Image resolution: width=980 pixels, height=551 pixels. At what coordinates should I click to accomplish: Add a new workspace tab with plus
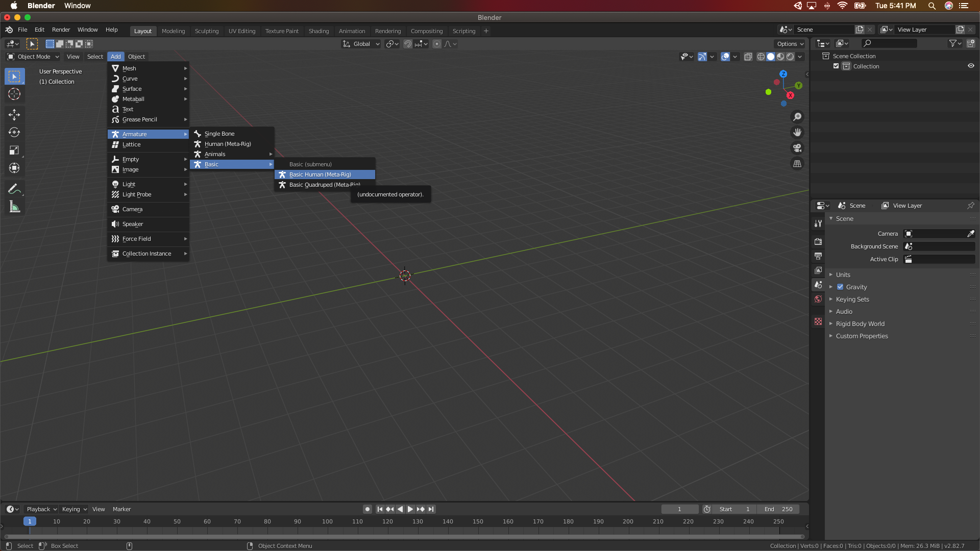pos(486,31)
